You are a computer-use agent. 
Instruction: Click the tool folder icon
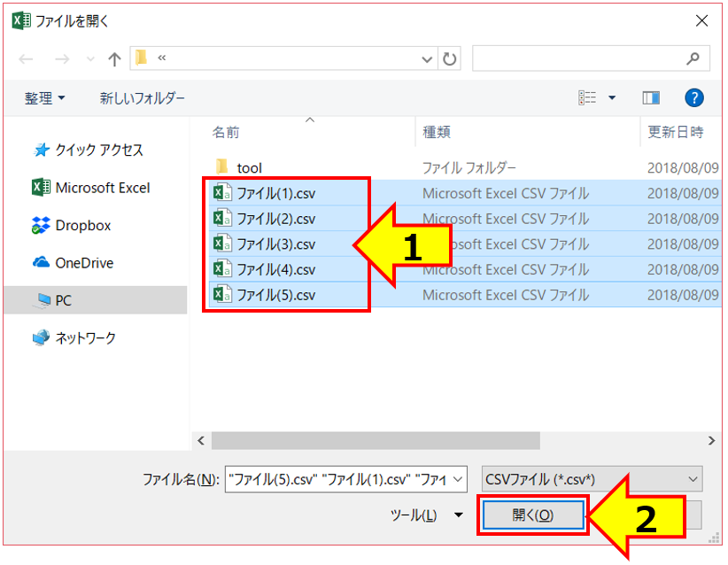point(222,166)
